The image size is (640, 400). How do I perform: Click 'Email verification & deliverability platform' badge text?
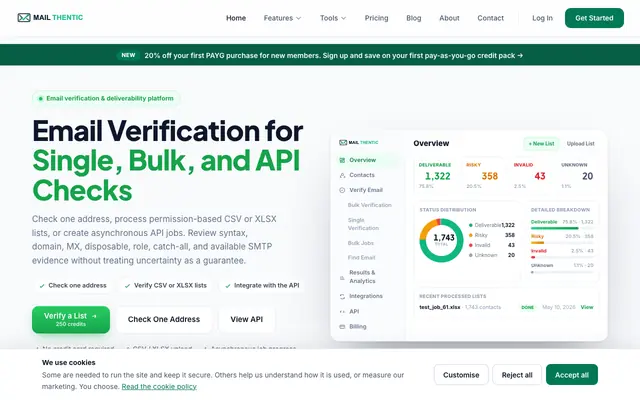pos(110,98)
